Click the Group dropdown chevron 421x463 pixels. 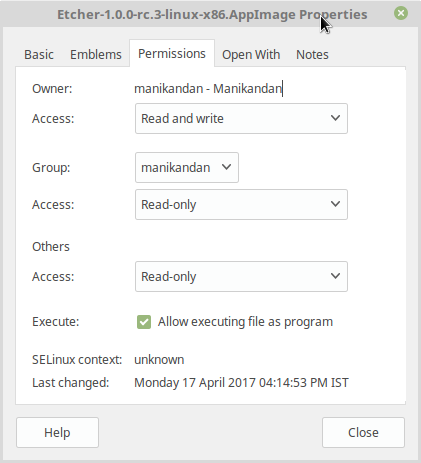226,167
